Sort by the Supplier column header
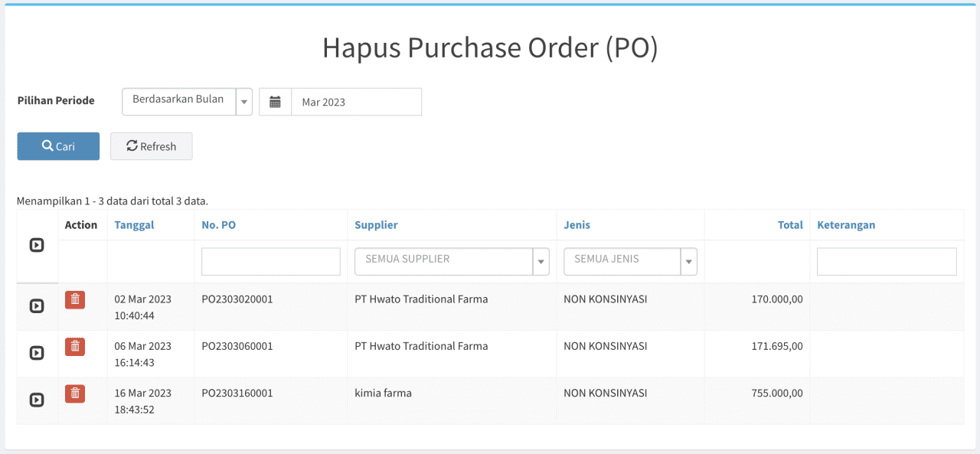This screenshot has width=980, height=454. [x=376, y=225]
